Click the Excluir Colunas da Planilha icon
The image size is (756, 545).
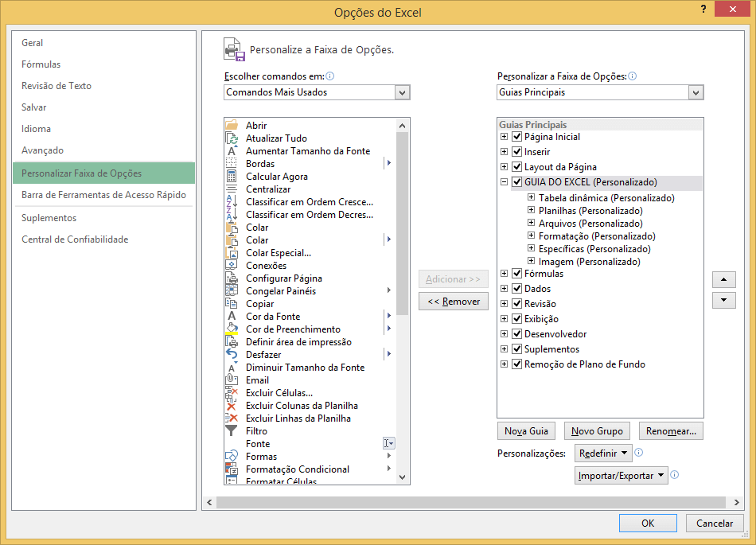232,406
